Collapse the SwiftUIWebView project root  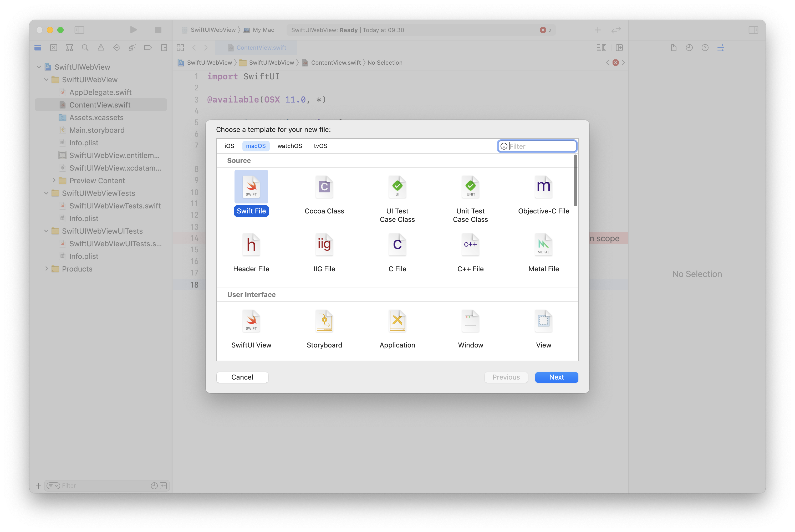coord(39,67)
